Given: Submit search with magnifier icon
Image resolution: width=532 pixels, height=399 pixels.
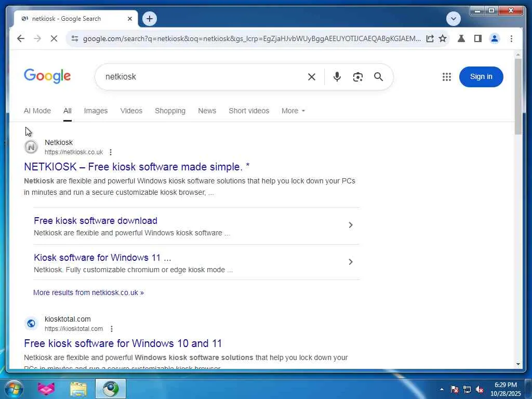Looking at the screenshot, I should pos(378,77).
